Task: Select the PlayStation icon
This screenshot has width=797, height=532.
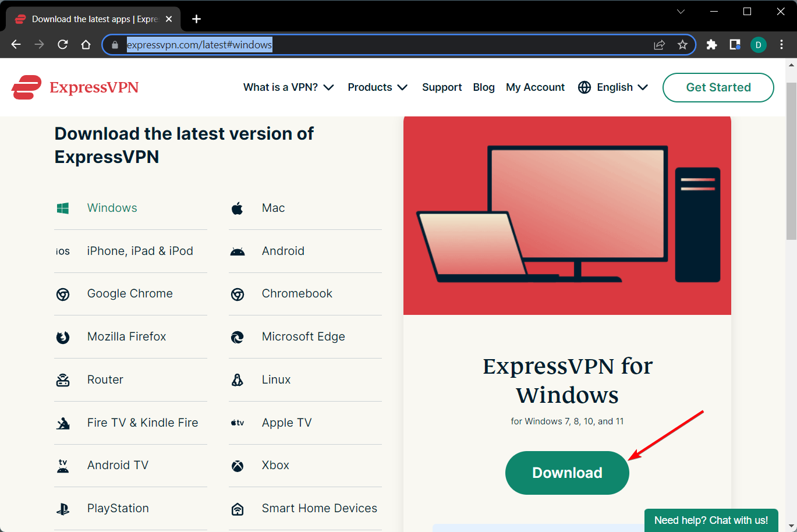Action: (63, 508)
